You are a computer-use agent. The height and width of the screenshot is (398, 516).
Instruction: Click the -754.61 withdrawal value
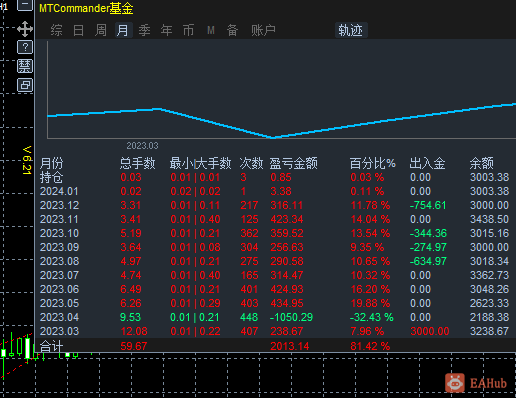(428, 205)
